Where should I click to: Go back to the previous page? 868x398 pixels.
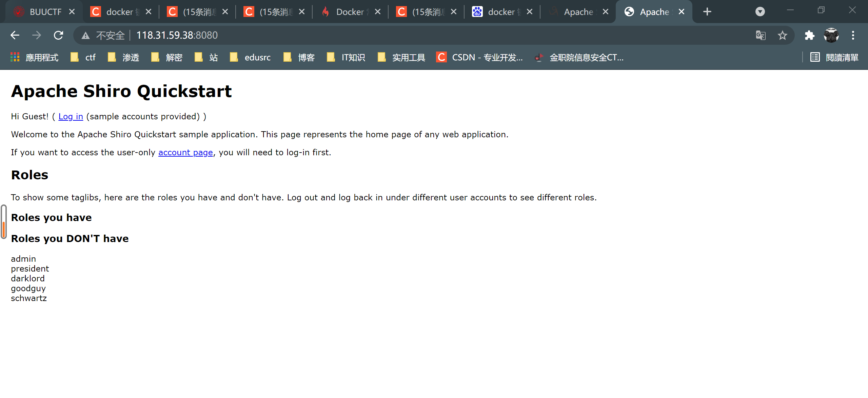(15, 35)
